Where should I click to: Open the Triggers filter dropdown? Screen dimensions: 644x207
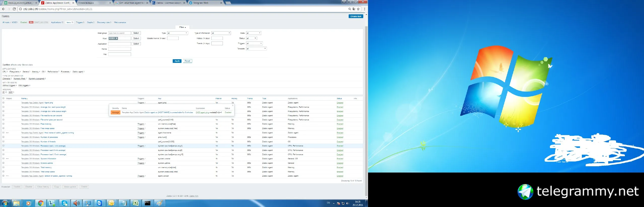[x=254, y=43]
